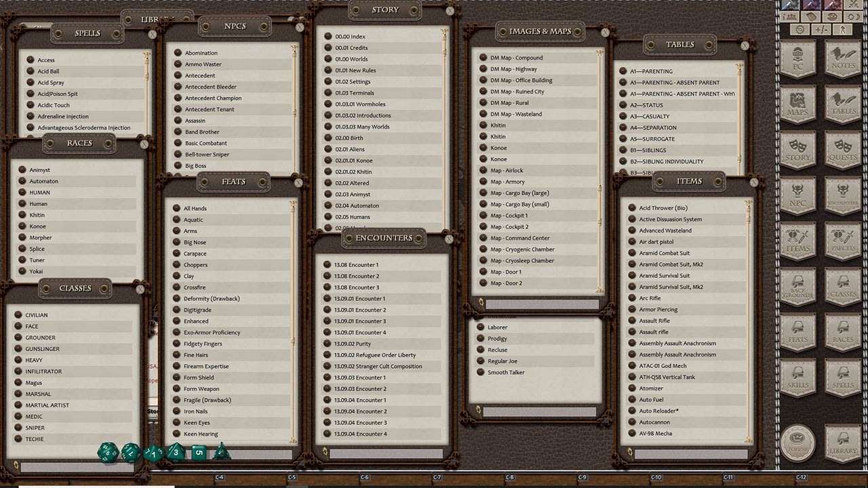Select the pointer selection tool icon
Screen dimensions: 868x488
[842, 29]
